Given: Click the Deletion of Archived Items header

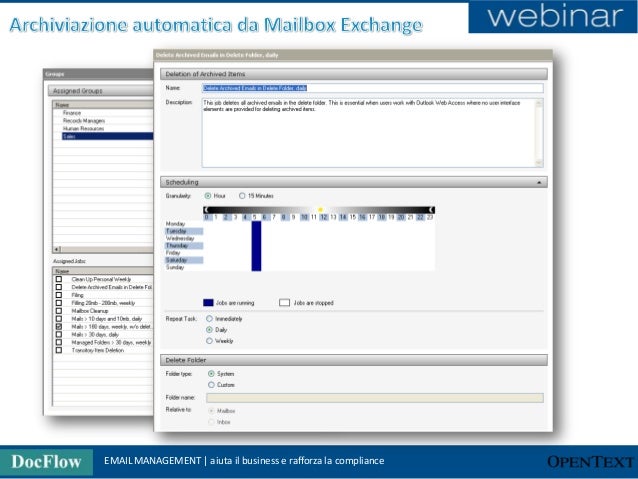Looking at the screenshot, I should click(x=354, y=74).
